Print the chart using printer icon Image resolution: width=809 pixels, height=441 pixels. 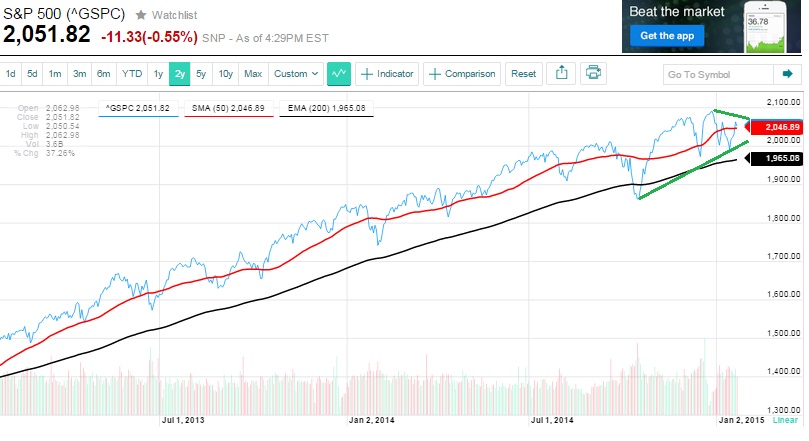pos(593,73)
